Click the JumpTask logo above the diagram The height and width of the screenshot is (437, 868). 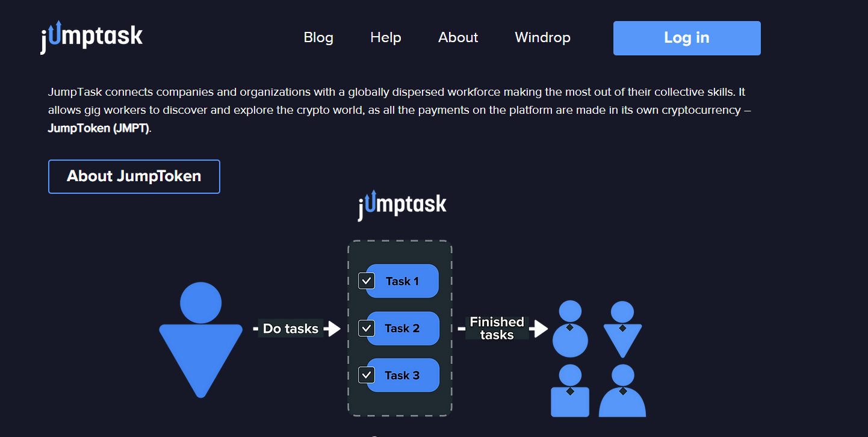[x=402, y=205]
